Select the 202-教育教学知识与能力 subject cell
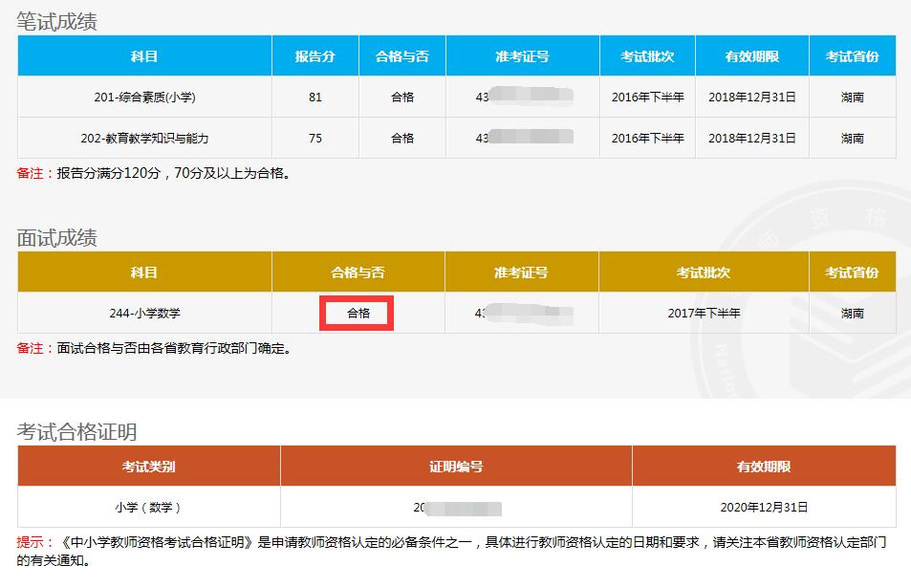Screen dimensions: 911x588 coord(144,138)
